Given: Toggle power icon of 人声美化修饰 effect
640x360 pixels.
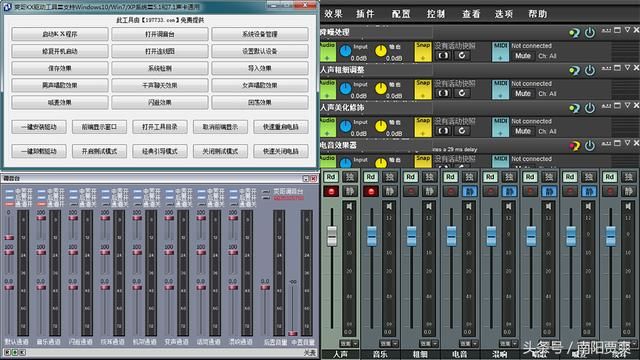Looking at the screenshot, I should click(590, 108).
